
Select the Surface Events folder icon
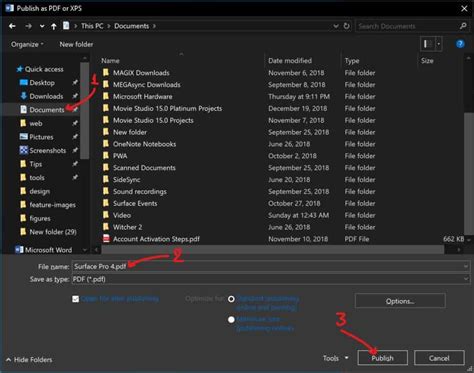coord(106,203)
